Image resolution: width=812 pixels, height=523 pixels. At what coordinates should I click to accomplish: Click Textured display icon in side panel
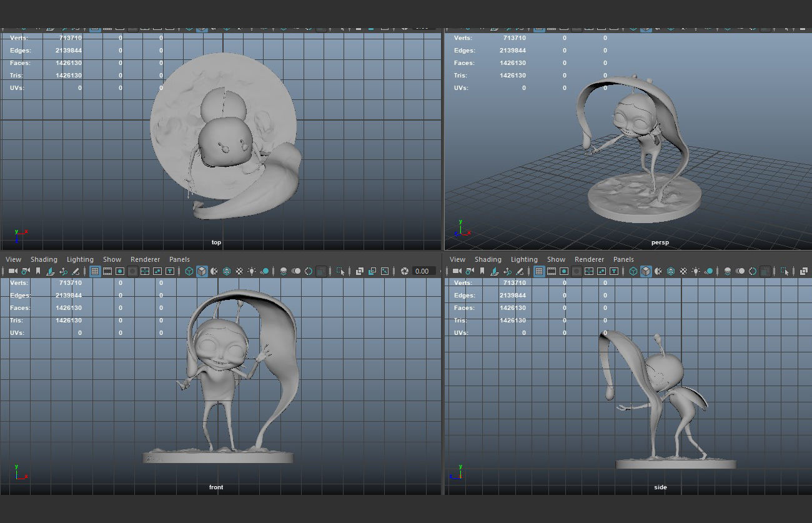(x=683, y=271)
